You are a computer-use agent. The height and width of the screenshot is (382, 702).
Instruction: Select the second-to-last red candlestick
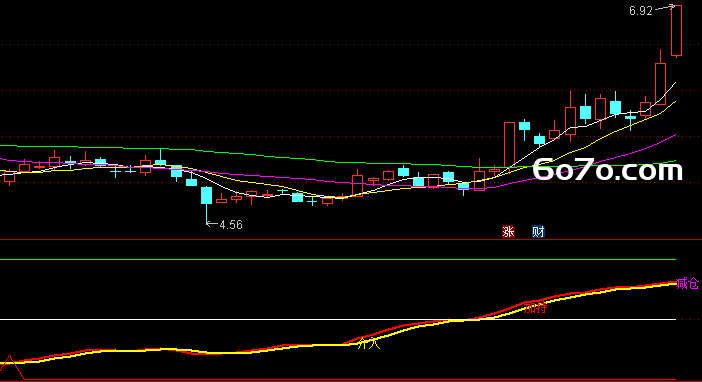tap(660, 84)
